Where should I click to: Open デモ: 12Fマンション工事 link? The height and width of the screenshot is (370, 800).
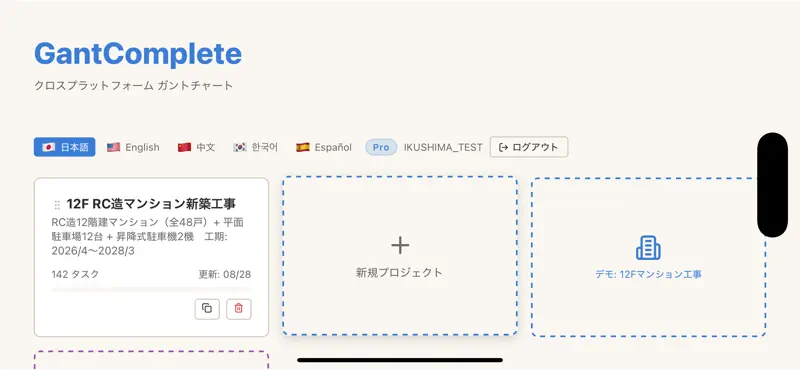[648, 275]
